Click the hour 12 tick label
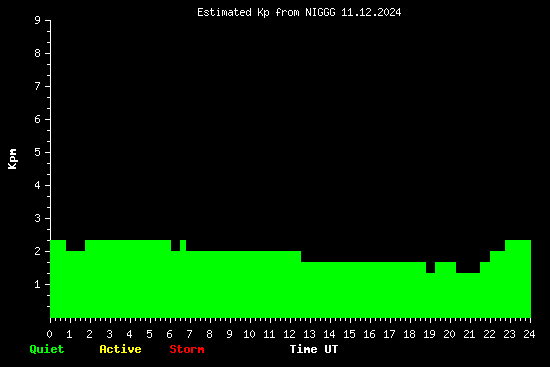The image size is (550, 367). pyautogui.click(x=289, y=334)
